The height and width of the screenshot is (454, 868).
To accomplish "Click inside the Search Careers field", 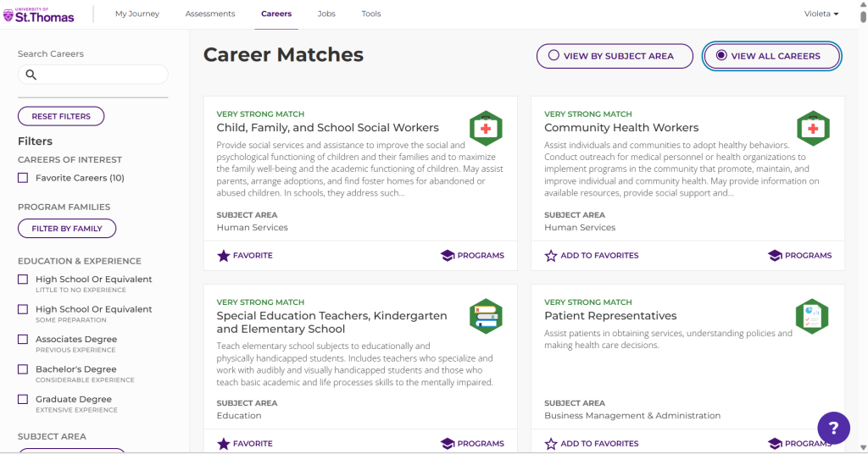I will pos(93,75).
